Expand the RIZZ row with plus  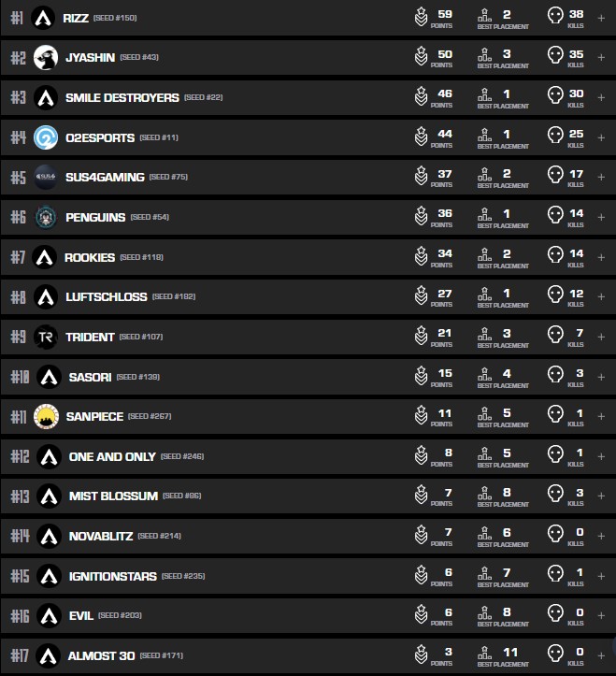pos(601,17)
